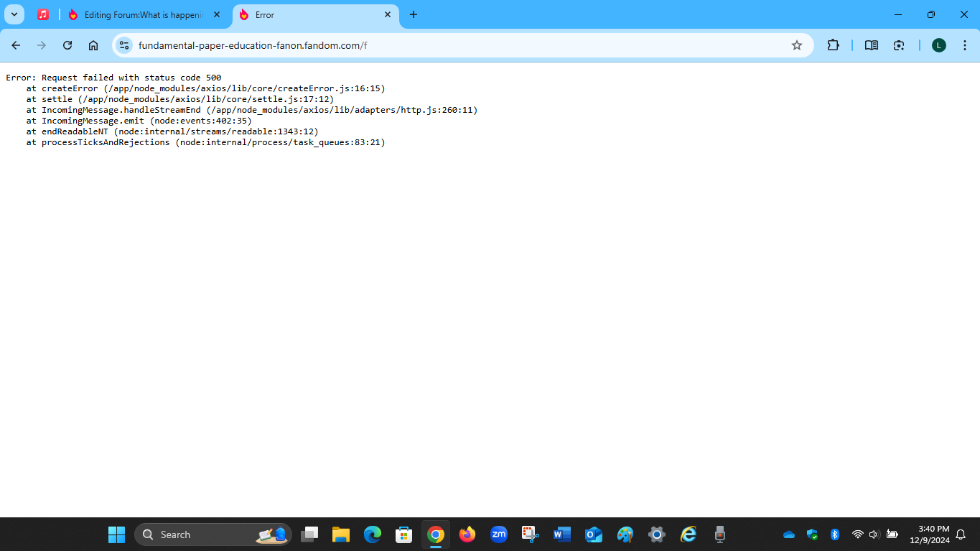
Task: Close the Editing Forum tab
Action: (217, 14)
